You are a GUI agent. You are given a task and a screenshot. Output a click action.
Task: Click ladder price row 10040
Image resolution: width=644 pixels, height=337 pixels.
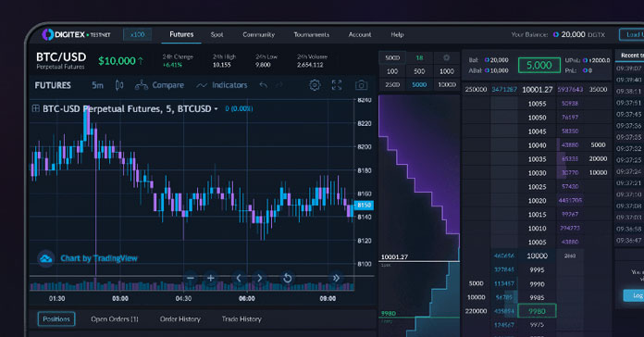coord(538,145)
